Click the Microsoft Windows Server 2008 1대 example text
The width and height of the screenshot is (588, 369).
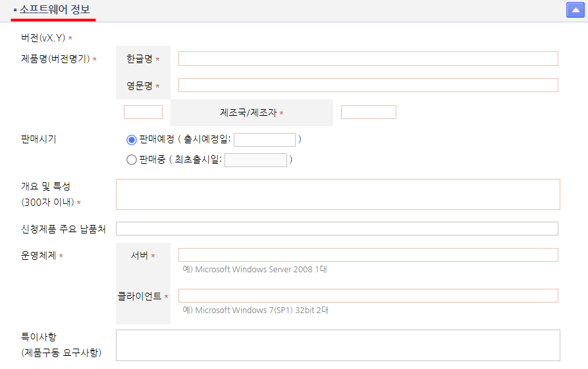click(x=255, y=270)
